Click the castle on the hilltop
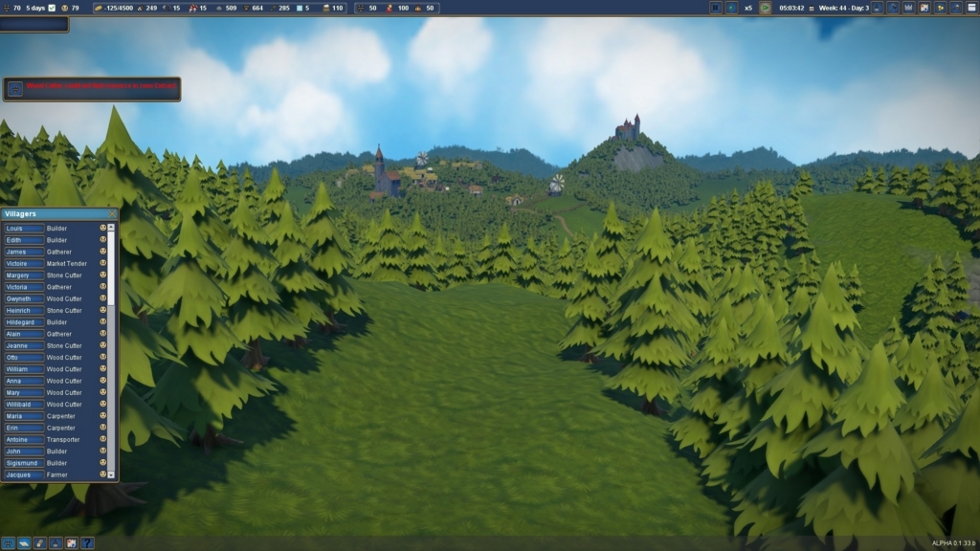980x551 pixels. 628,127
